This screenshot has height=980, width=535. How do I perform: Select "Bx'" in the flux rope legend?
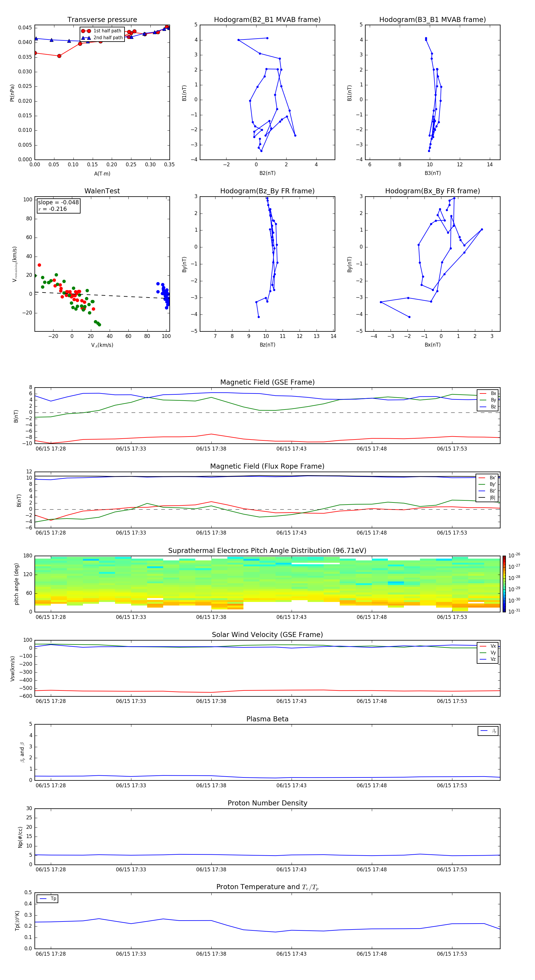pyautogui.click(x=487, y=478)
